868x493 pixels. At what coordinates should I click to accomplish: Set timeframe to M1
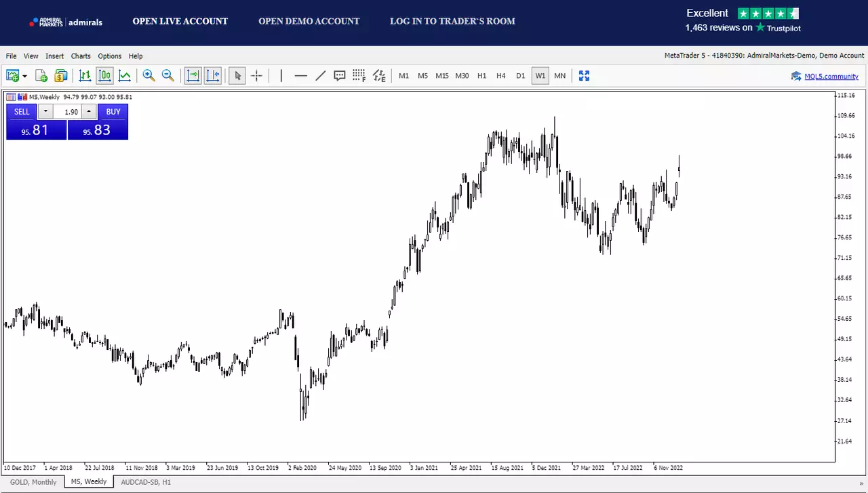coord(403,76)
